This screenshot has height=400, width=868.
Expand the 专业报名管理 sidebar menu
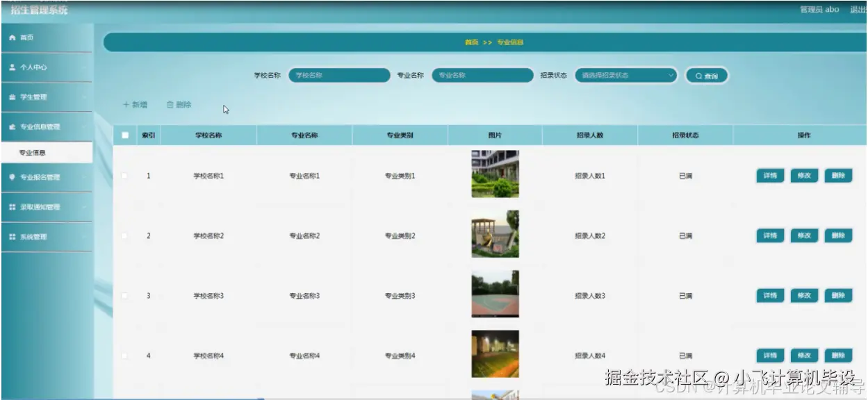click(x=46, y=177)
